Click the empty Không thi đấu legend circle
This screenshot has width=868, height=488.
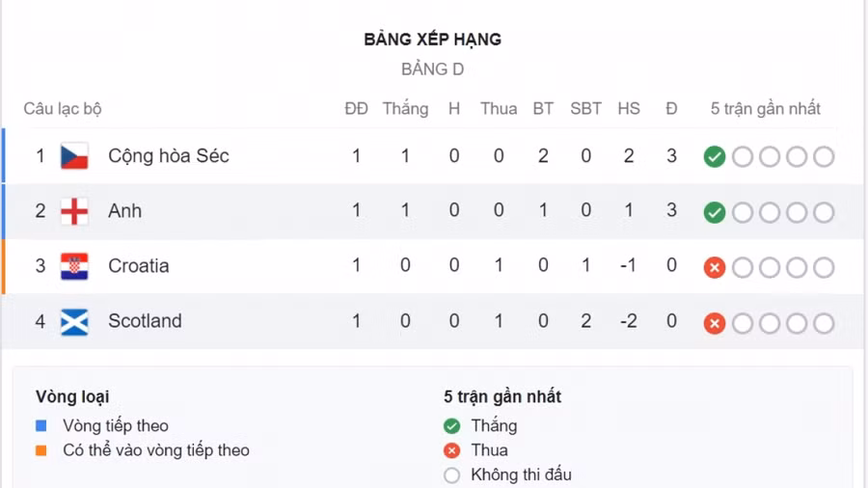(451, 474)
